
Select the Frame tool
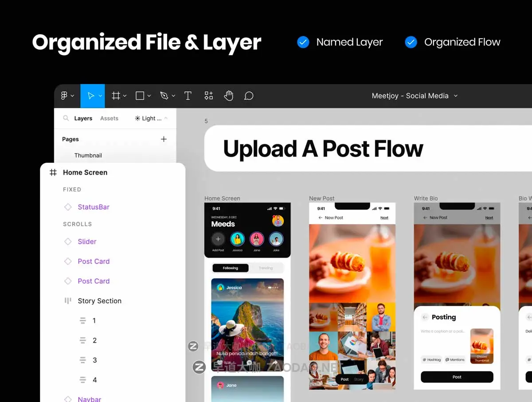click(116, 95)
